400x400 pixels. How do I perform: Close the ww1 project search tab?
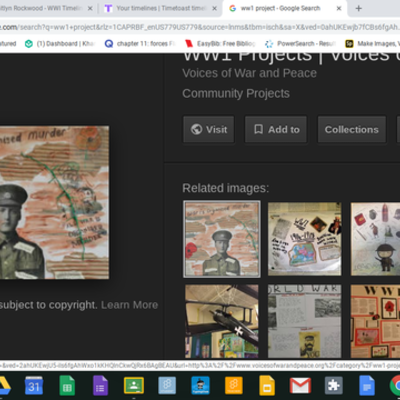339,9
